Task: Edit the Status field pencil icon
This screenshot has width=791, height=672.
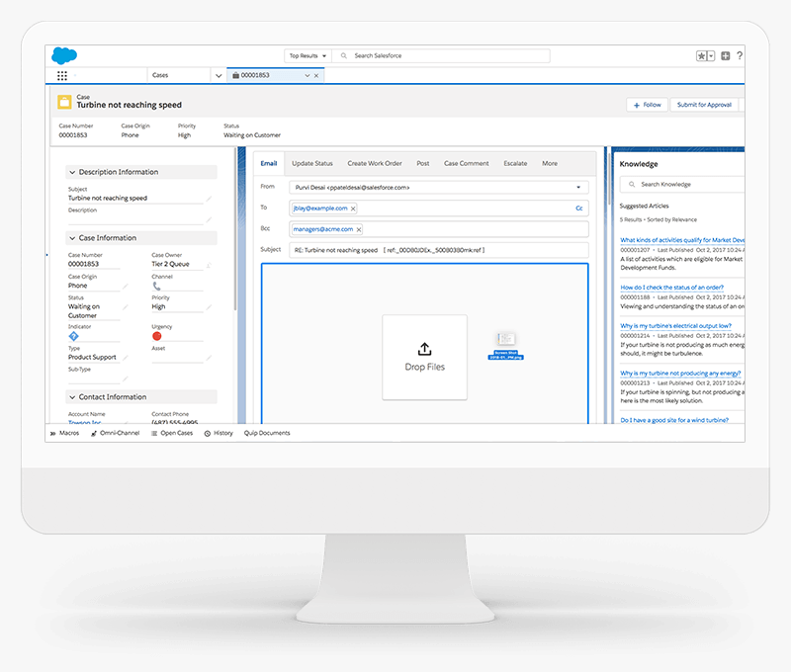Action: pos(126,307)
